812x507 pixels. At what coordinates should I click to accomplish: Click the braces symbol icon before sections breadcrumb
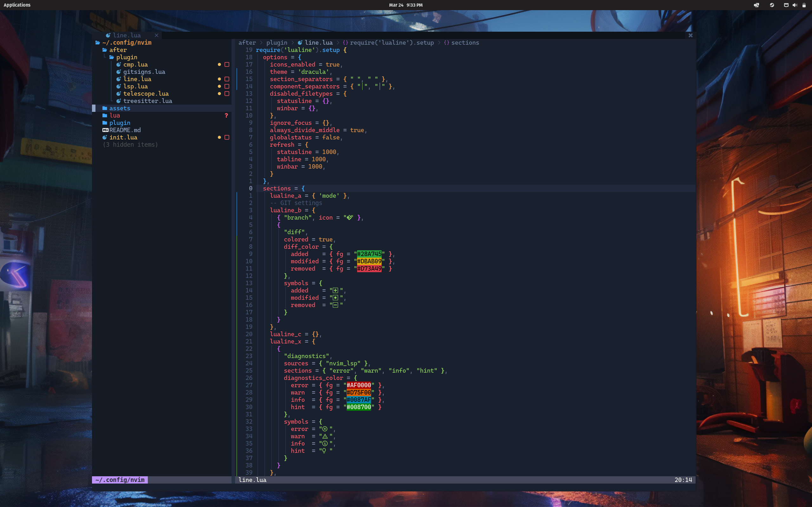(446, 42)
